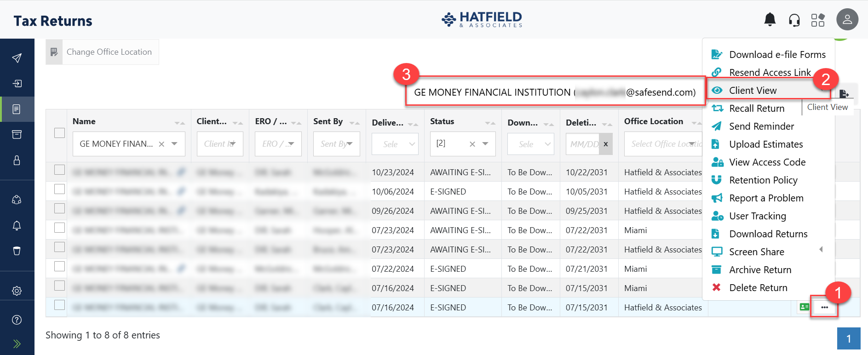
Task: Click the notification bell in header
Action: [x=770, y=20]
